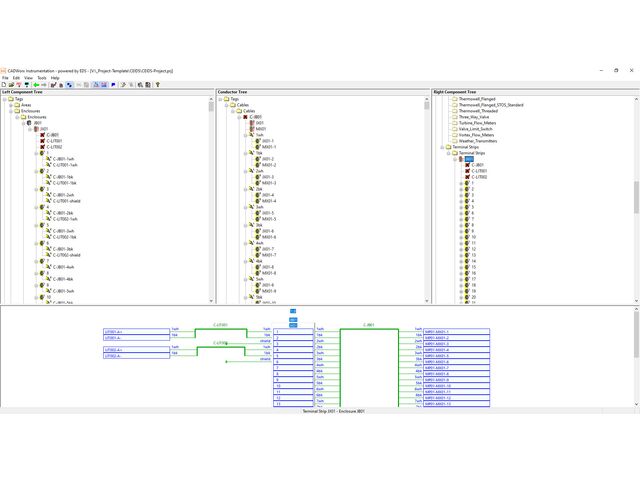This screenshot has height=480, width=640.
Task: Click the green left arrow toolbar icon
Action: point(37,85)
